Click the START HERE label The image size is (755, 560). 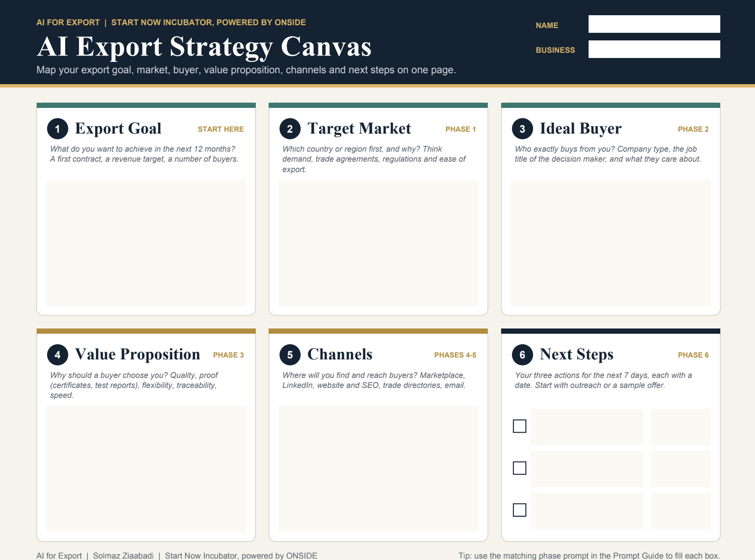pyautogui.click(x=221, y=129)
